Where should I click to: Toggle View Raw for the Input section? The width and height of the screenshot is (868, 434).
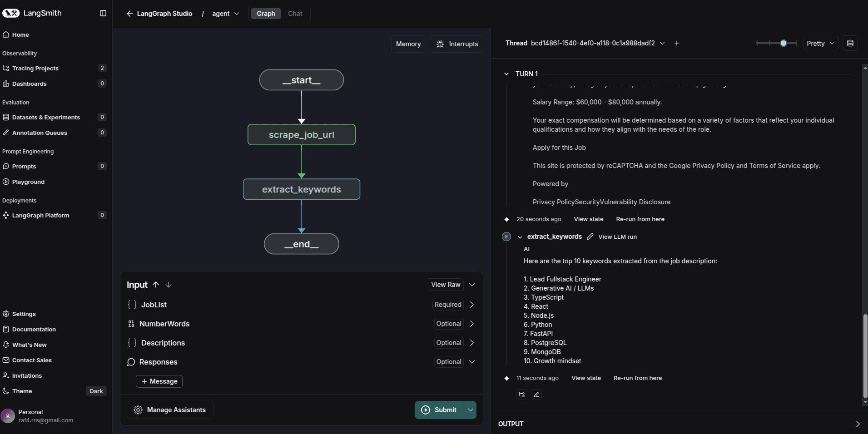[x=445, y=285]
